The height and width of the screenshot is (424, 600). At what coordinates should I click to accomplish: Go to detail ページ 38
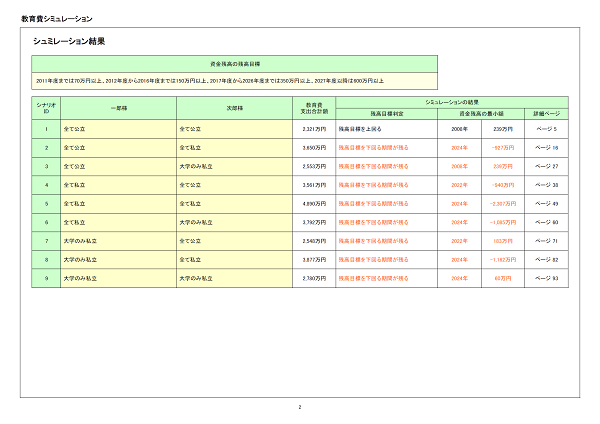click(x=546, y=185)
